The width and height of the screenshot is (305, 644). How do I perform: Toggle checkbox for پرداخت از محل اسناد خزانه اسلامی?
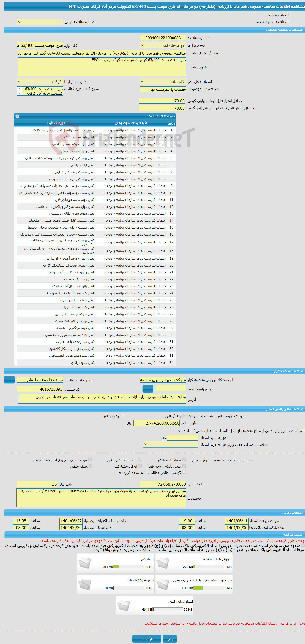303,430
